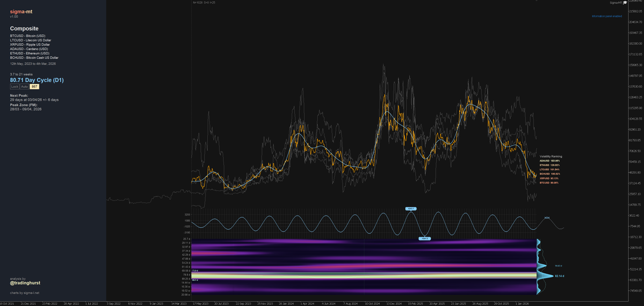This screenshot has height=306, width=644.
Task: Click the "10 Oct 2024" date on the time axis
Action: (x=373, y=304)
